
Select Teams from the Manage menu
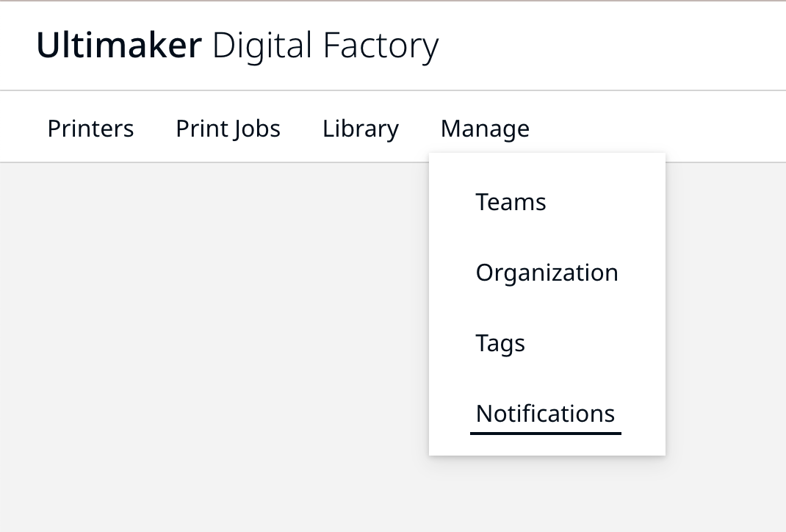point(511,201)
